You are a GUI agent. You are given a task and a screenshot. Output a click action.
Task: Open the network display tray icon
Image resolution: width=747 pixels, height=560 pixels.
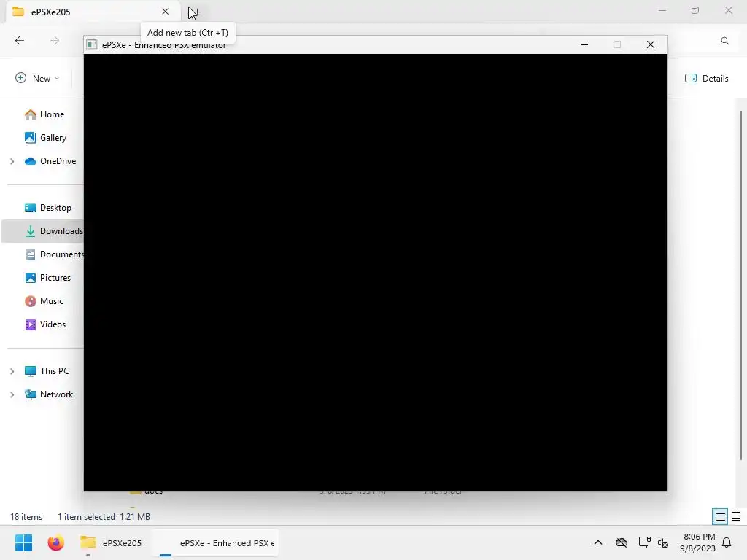(x=645, y=542)
